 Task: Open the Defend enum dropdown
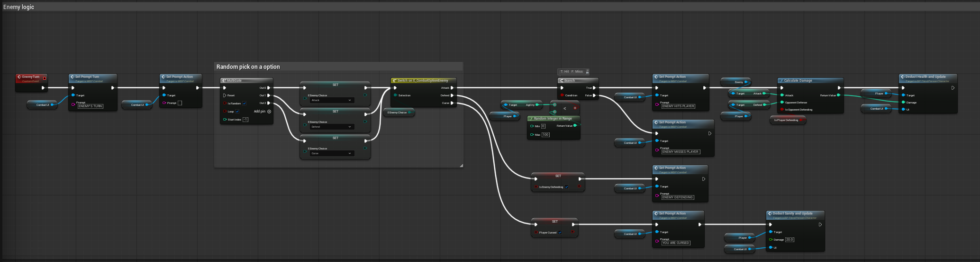[331, 127]
